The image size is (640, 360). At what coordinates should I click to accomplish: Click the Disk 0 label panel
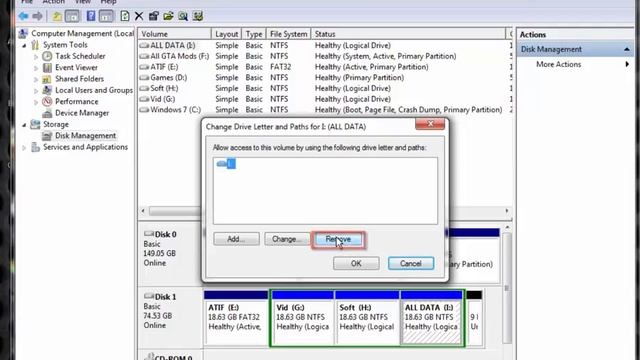(171, 253)
